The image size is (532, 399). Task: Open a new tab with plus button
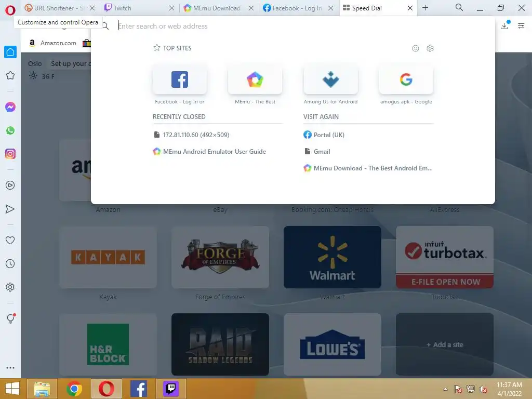pos(425,7)
